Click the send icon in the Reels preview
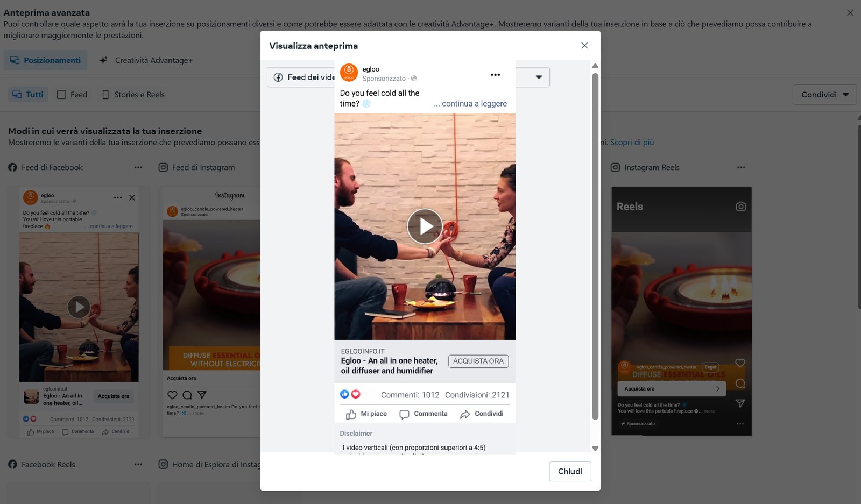Image resolution: width=861 pixels, height=504 pixels. 740,403
